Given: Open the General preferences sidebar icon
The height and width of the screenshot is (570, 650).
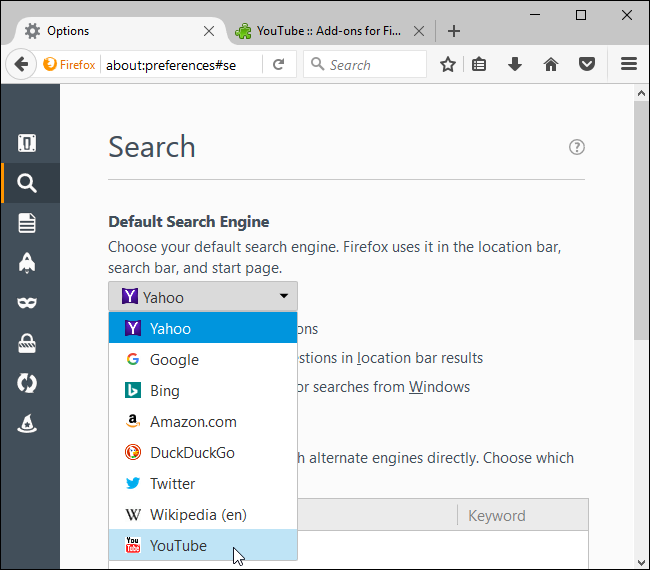Looking at the screenshot, I should coord(27,144).
